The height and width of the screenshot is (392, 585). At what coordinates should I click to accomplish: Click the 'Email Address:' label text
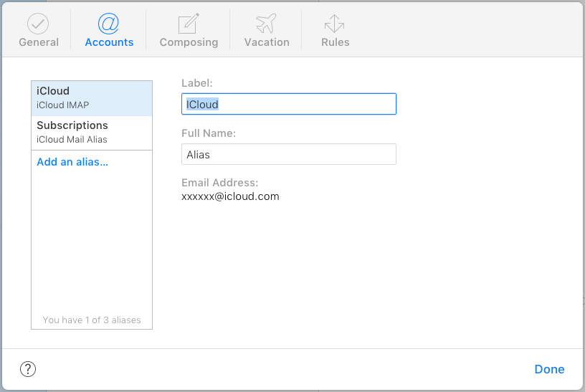coord(220,183)
